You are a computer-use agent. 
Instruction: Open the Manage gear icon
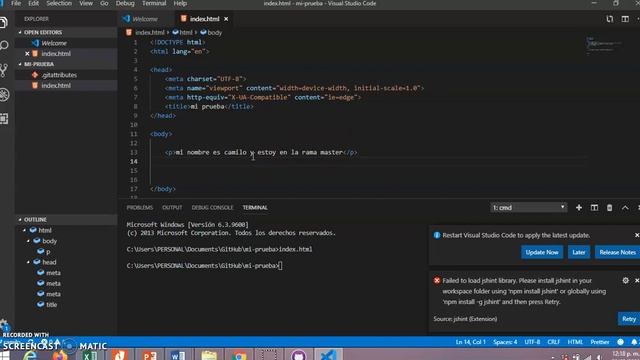pos(4,324)
